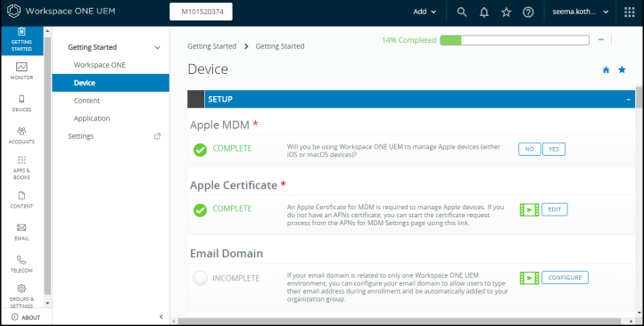The width and height of the screenshot is (644, 326).
Task: Play the Email Domain video icon
Action: pyautogui.click(x=530, y=278)
